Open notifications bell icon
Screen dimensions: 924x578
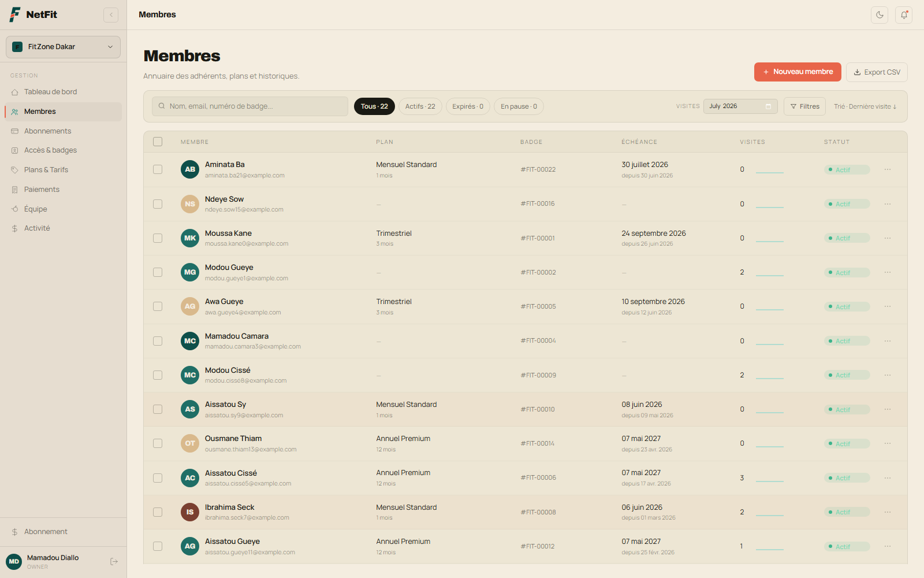pos(904,15)
